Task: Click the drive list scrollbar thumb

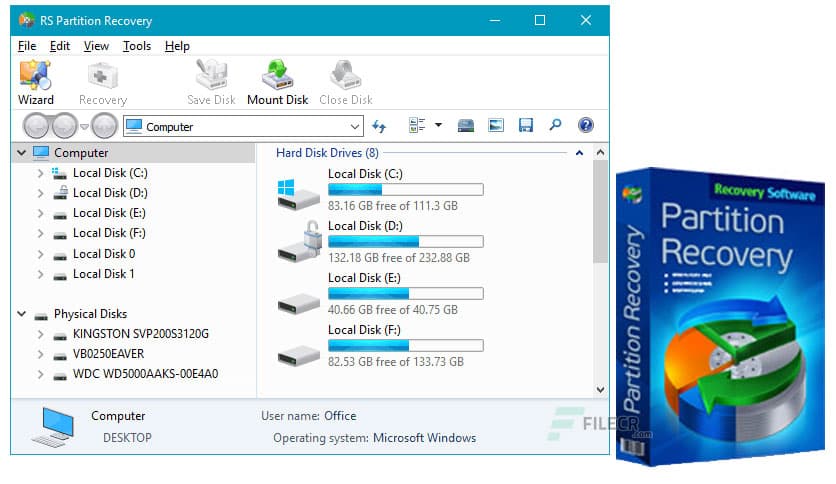Action: coord(600,212)
